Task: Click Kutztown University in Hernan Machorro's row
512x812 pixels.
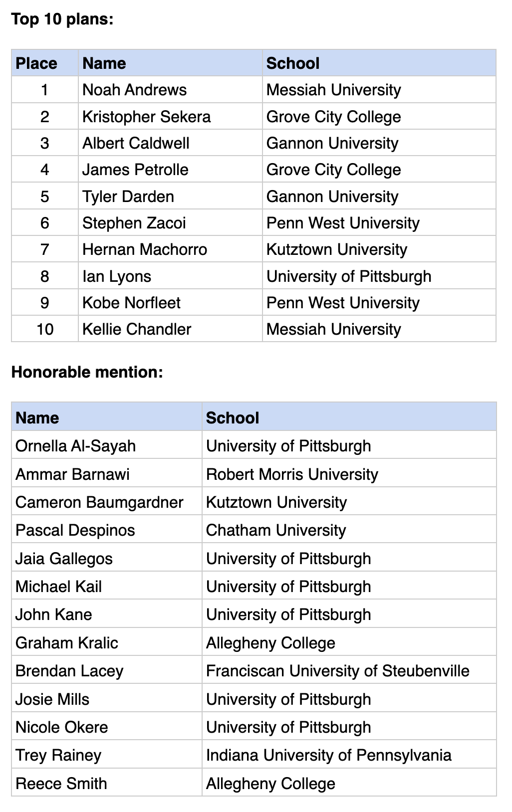Action: [x=337, y=249]
